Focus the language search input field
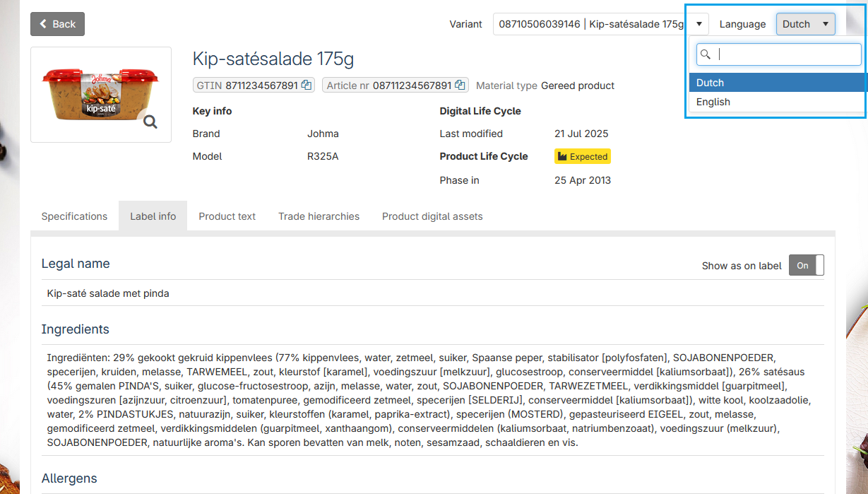 coord(778,54)
